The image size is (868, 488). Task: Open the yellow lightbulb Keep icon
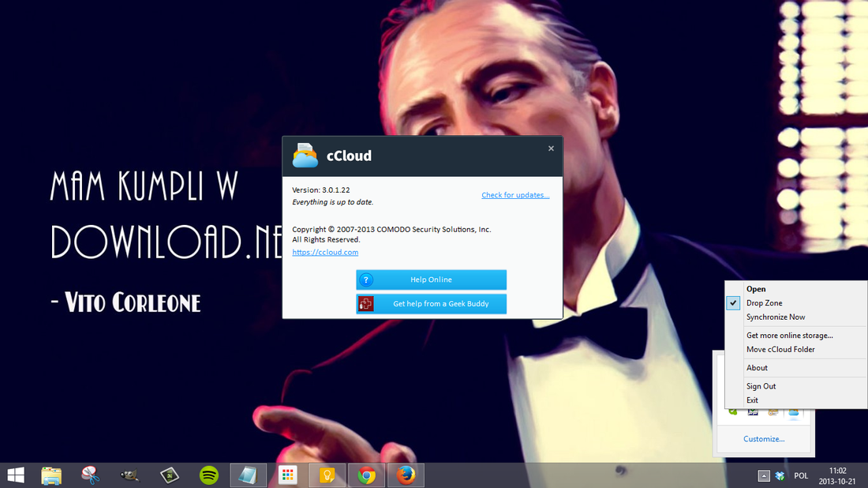pyautogui.click(x=327, y=475)
